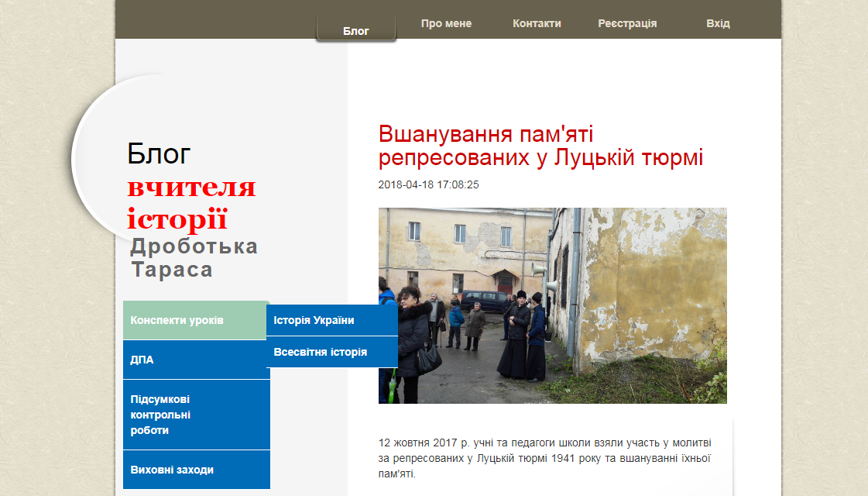Choose Всесвітня історія submenu item
This screenshot has width=868, height=496.
(x=332, y=352)
